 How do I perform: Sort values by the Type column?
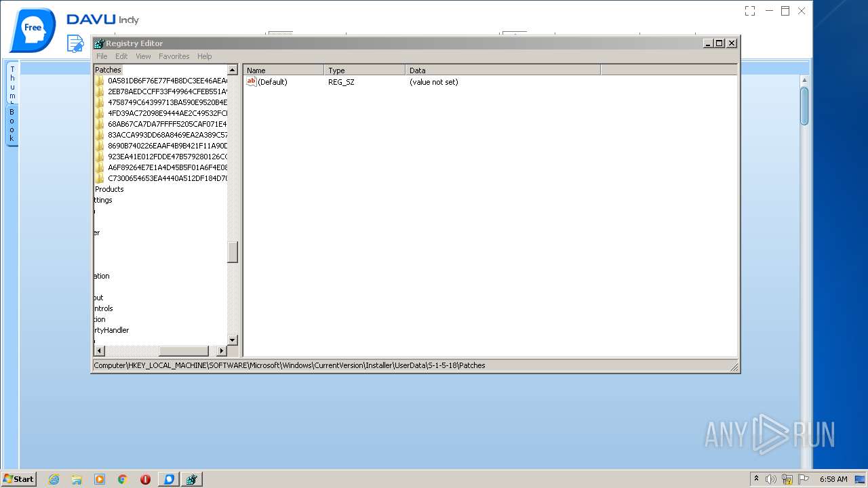(x=365, y=70)
